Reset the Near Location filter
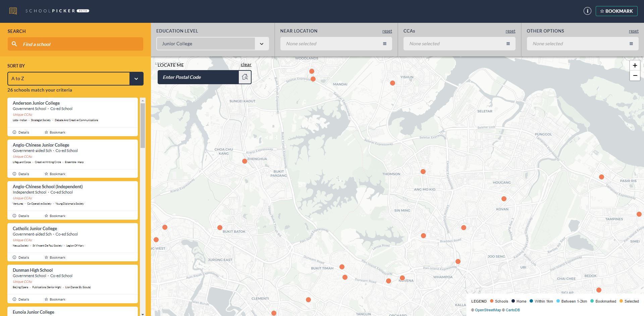This screenshot has width=644, height=316. [387, 31]
